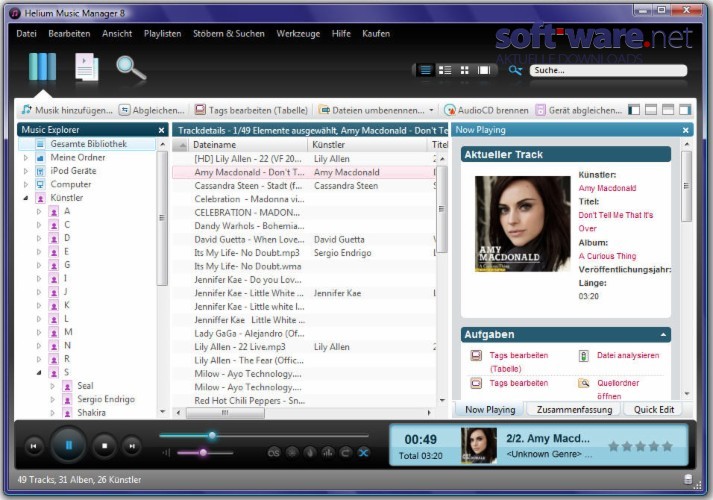Open the Bearbeiten menu
The image size is (713, 500).
point(69,34)
